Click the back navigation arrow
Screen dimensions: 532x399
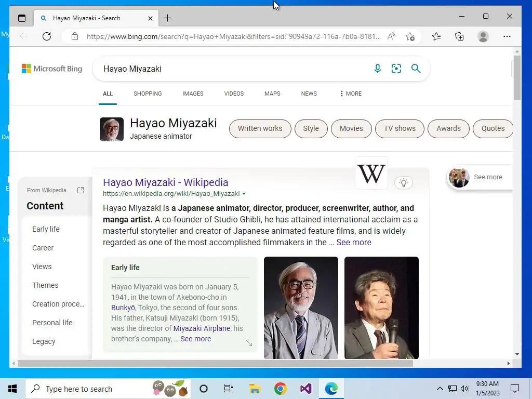[24, 36]
